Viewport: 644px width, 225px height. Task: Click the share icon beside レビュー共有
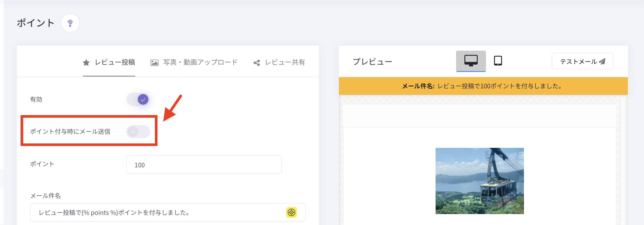pos(257,63)
